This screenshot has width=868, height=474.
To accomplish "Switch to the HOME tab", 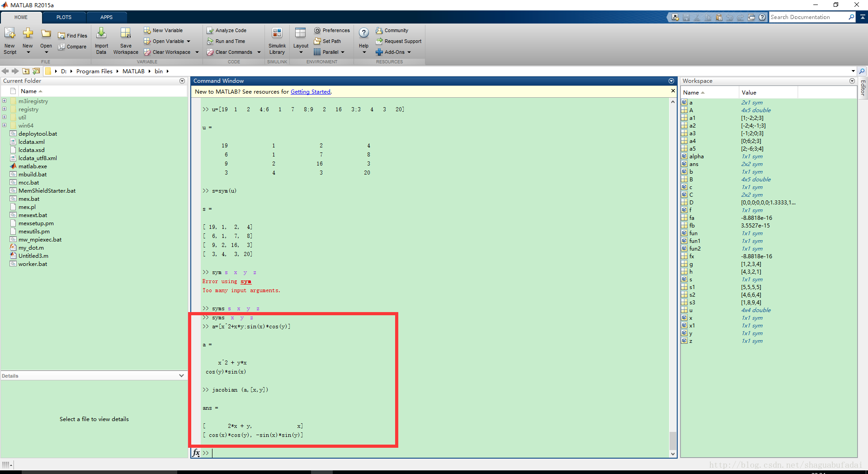I will (21, 17).
